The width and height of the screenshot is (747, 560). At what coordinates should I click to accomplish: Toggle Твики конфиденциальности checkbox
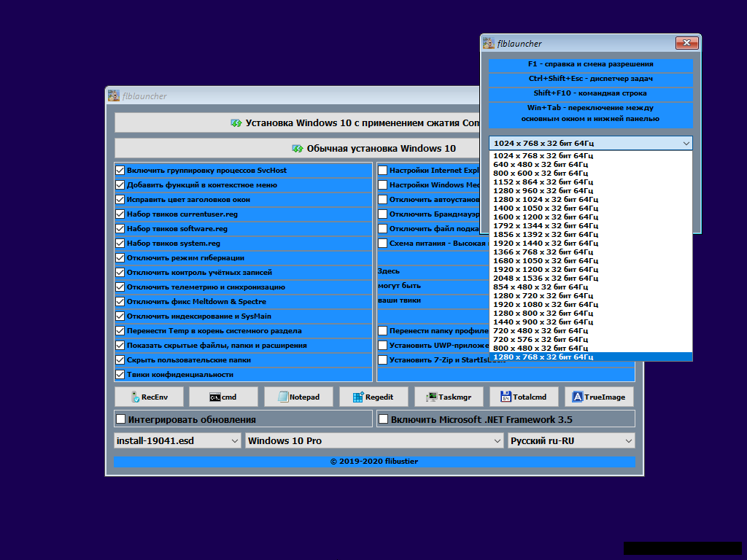[x=120, y=375]
